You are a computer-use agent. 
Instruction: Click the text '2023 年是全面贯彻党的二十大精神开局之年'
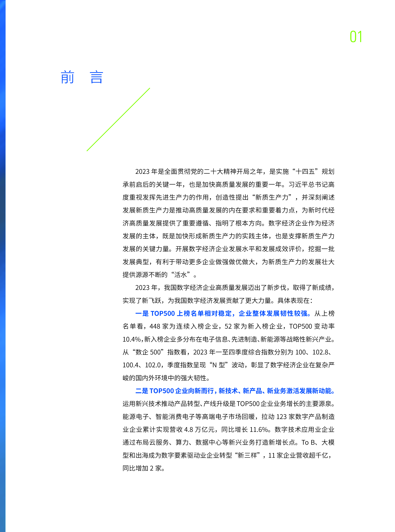tap(199, 171)
